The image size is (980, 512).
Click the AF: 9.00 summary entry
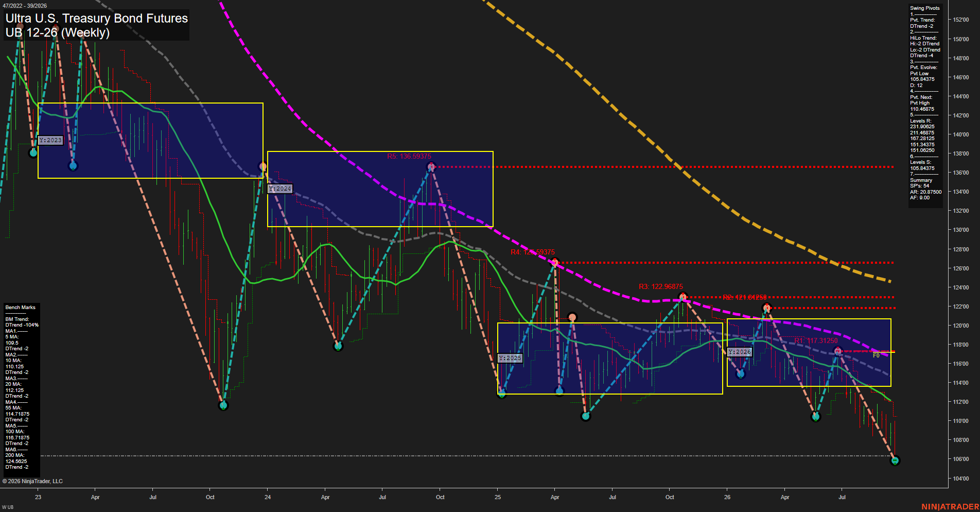pos(920,198)
